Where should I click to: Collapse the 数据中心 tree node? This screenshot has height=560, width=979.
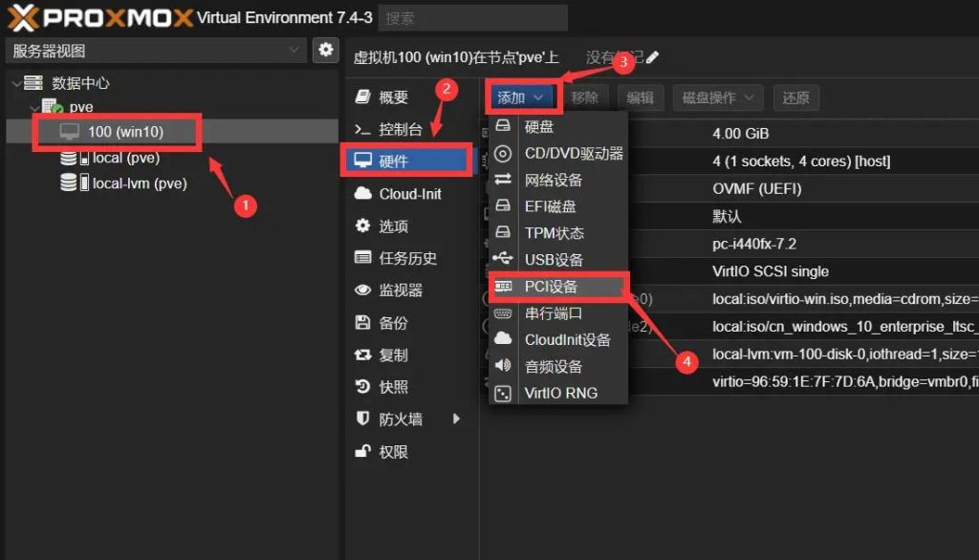click(x=17, y=83)
